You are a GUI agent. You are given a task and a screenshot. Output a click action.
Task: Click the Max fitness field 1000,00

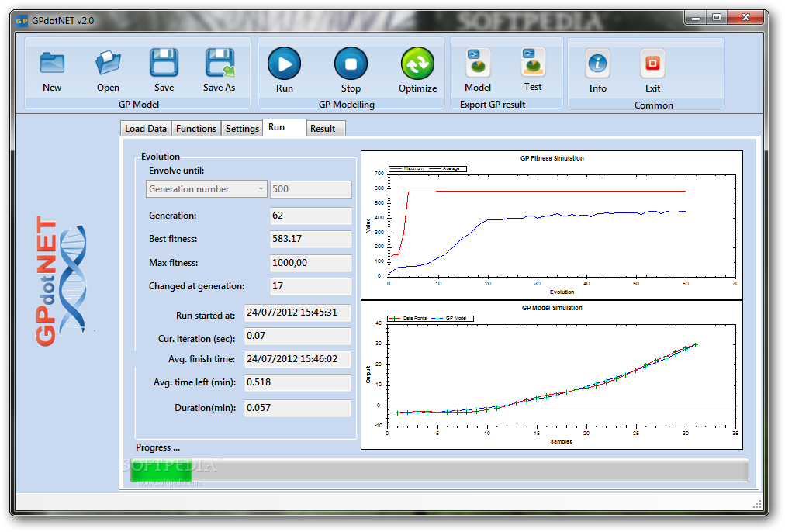[x=311, y=263]
